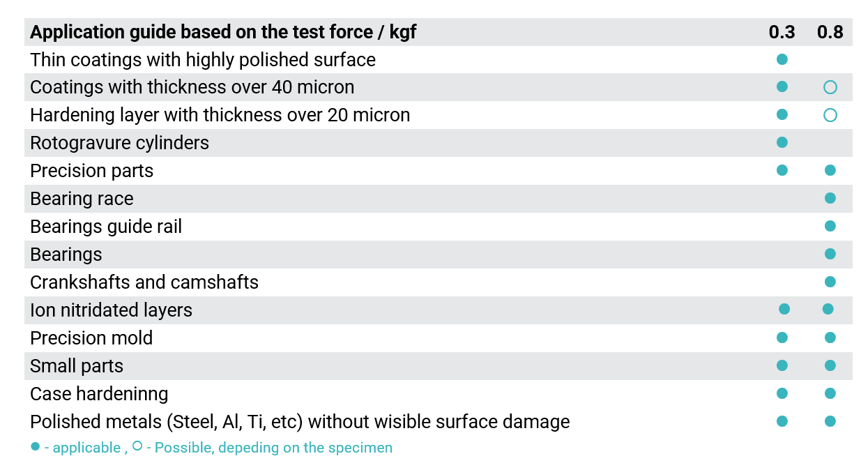Select the 0.3 column header

pos(782,32)
